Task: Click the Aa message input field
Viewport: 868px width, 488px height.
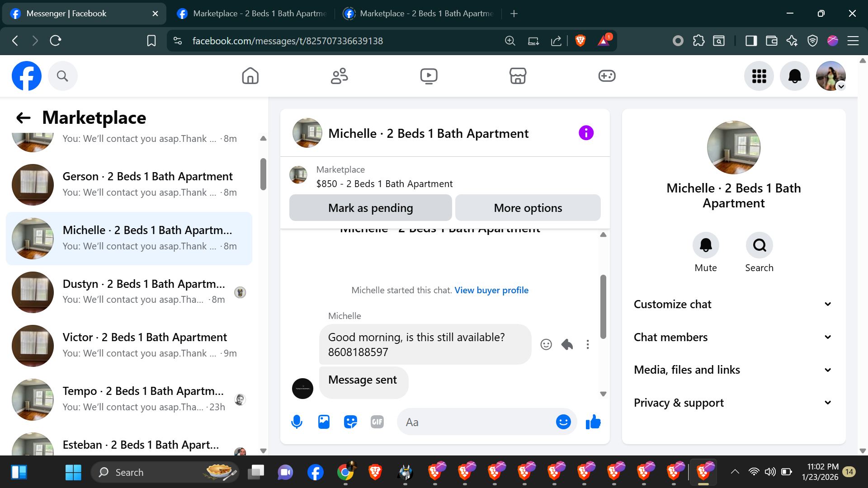Action: tap(475, 422)
